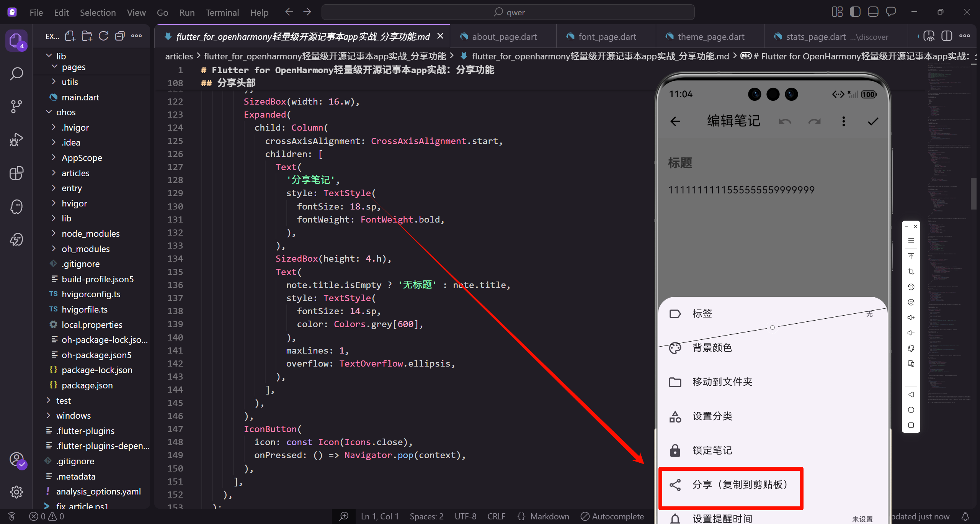Expand the test folder
The width and height of the screenshot is (980, 524).
click(48, 401)
